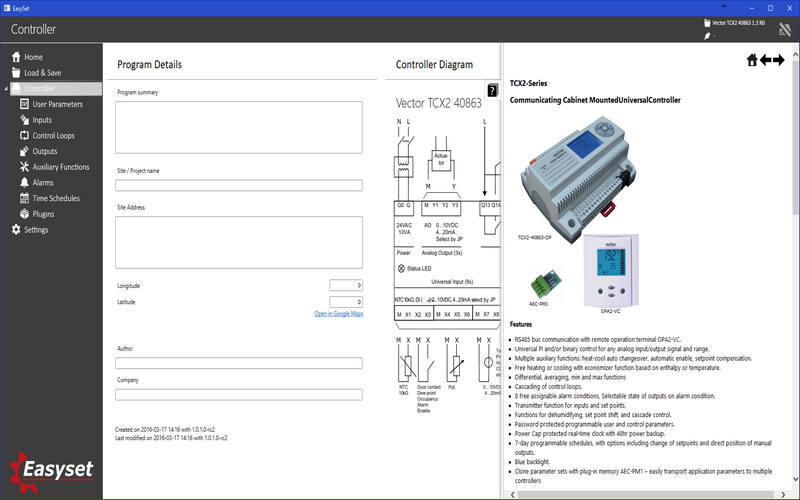Click the Easyset logo
The width and height of the screenshot is (800, 500).
[52, 472]
